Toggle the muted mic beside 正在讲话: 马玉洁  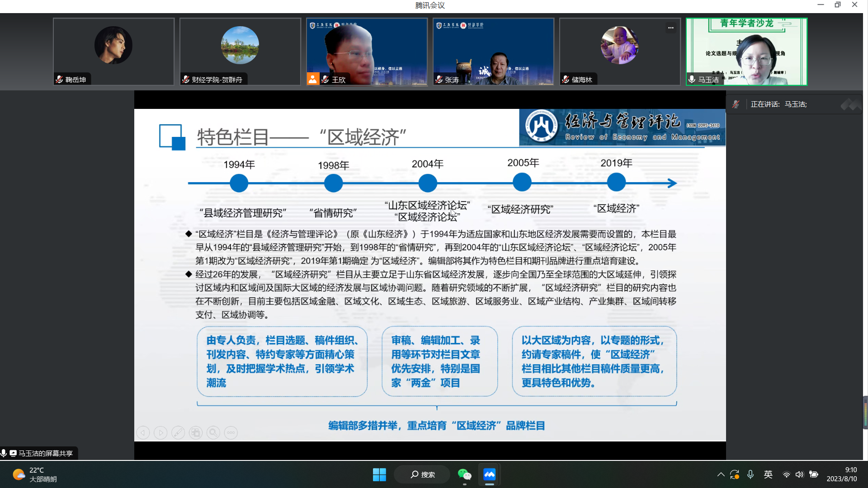[x=736, y=103]
